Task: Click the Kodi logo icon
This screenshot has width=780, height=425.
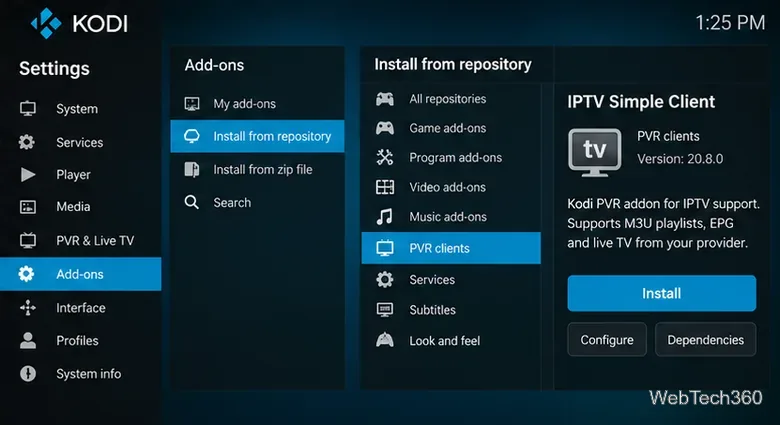Action: (46, 23)
